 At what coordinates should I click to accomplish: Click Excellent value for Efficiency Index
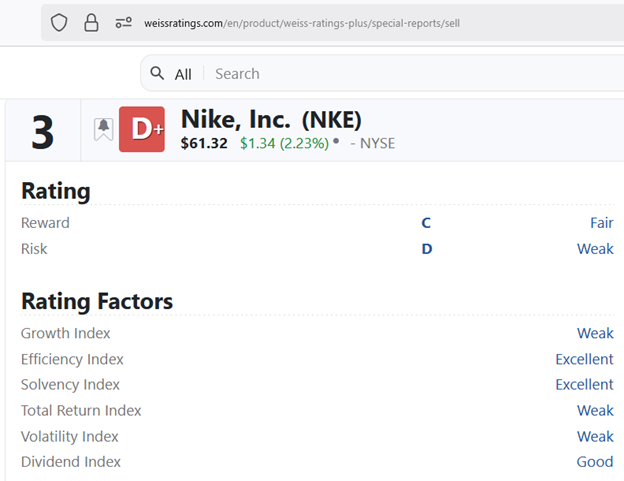tap(584, 359)
